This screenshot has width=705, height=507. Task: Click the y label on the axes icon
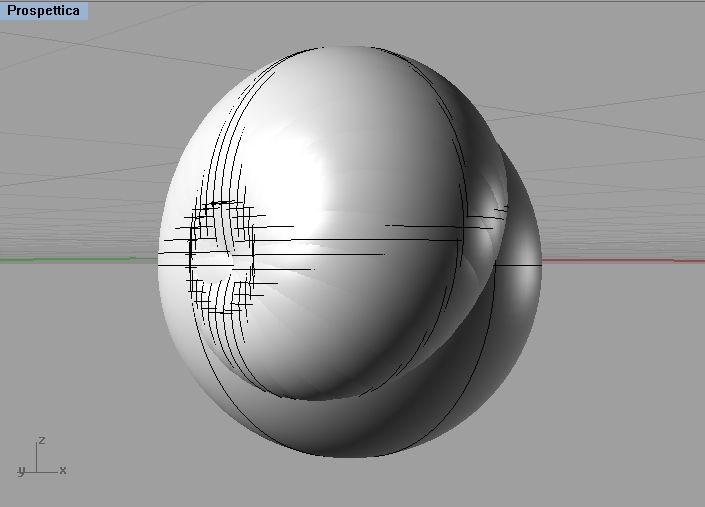[x=20, y=471]
